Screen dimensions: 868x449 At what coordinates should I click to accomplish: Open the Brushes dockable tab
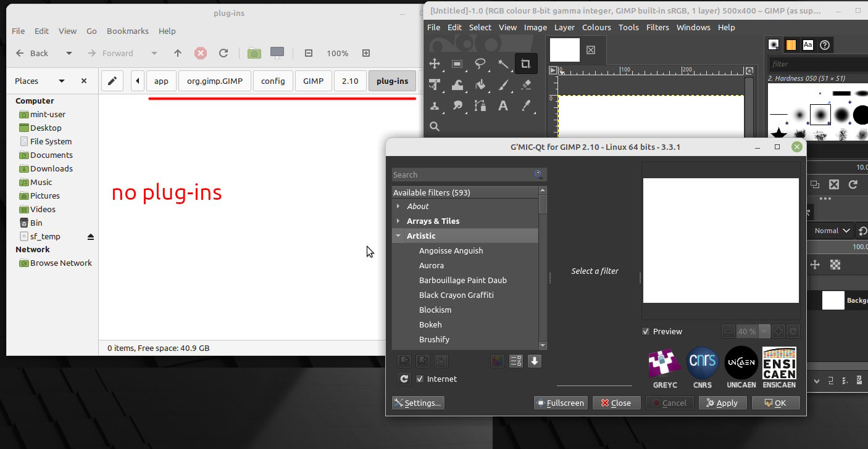tap(774, 44)
